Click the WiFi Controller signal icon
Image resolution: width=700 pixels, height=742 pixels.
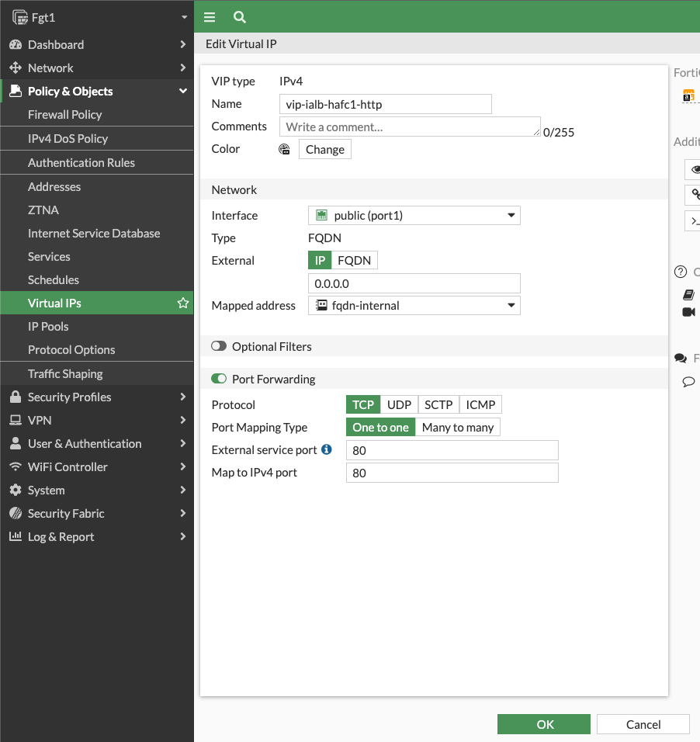pyautogui.click(x=16, y=466)
